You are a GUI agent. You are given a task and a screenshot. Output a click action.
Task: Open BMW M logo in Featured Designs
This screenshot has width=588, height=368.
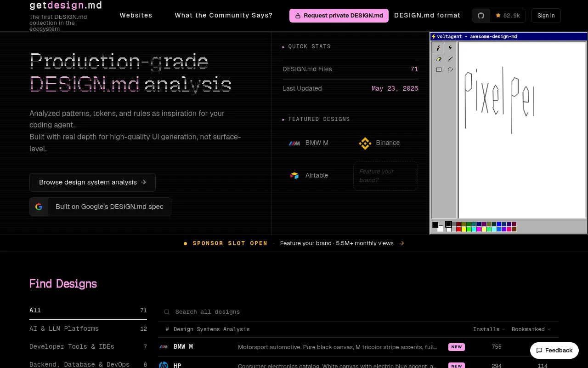tap(294, 143)
